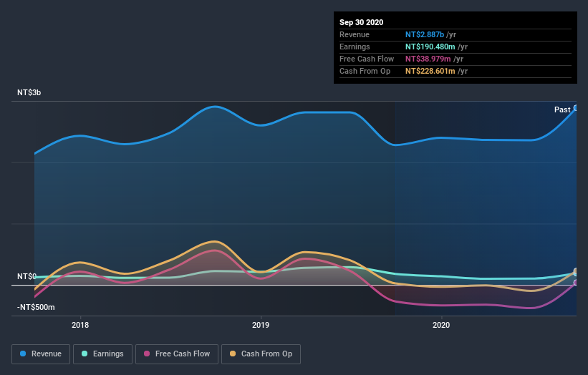Click the Revenue row label in tooltip
The image size is (588, 375).
tap(355, 34)
